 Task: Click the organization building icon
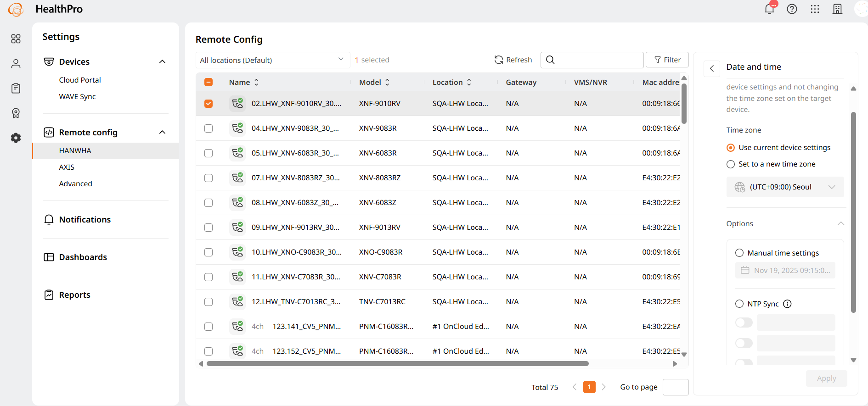point(837,9)
